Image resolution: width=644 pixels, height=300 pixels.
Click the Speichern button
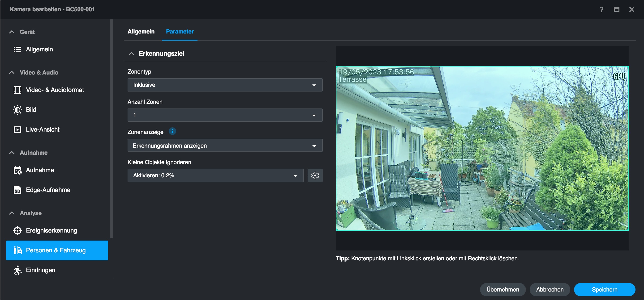(604, 290)
